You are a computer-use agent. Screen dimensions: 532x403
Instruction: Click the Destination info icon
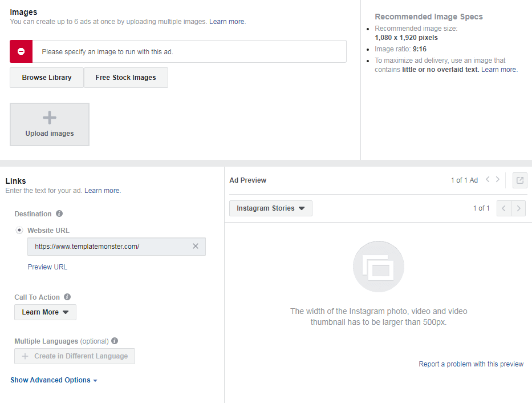click(59, 214)
